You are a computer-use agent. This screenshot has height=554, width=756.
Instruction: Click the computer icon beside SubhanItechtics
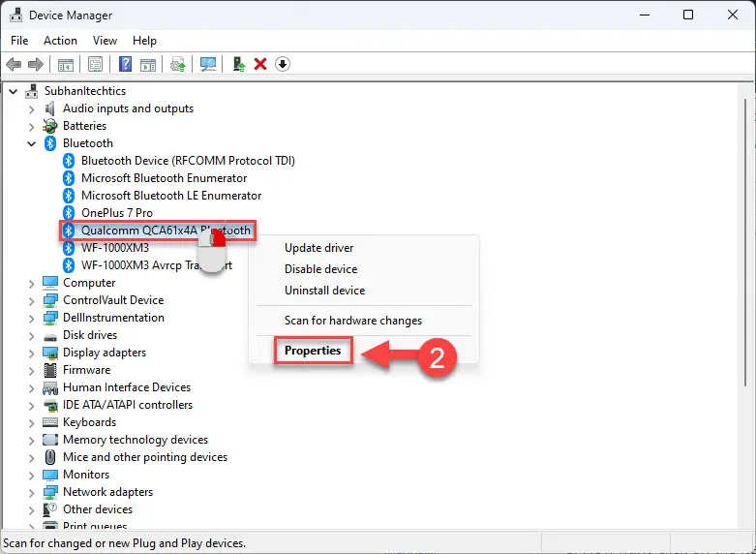tap(32, 91)
